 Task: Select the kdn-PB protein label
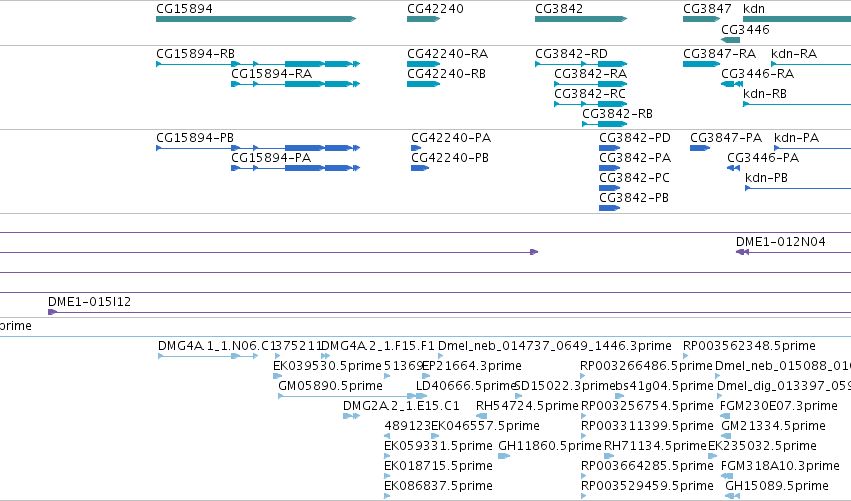click(x=766, y=178)
